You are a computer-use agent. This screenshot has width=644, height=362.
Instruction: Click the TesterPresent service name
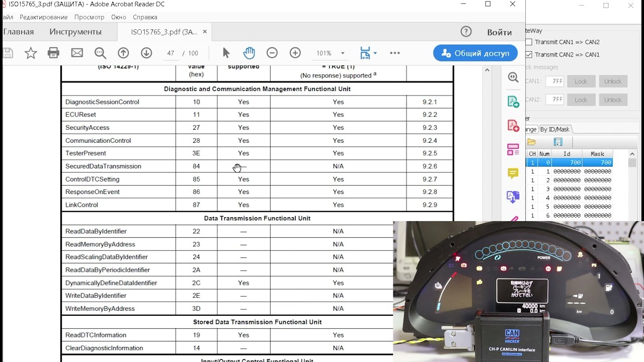86,153
